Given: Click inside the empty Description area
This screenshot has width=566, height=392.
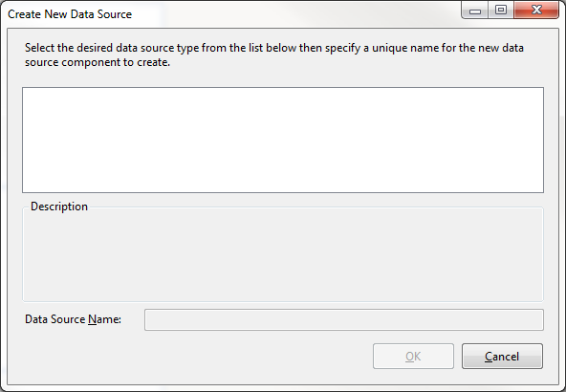Looking at the screenshot, I should coord(283,256).
